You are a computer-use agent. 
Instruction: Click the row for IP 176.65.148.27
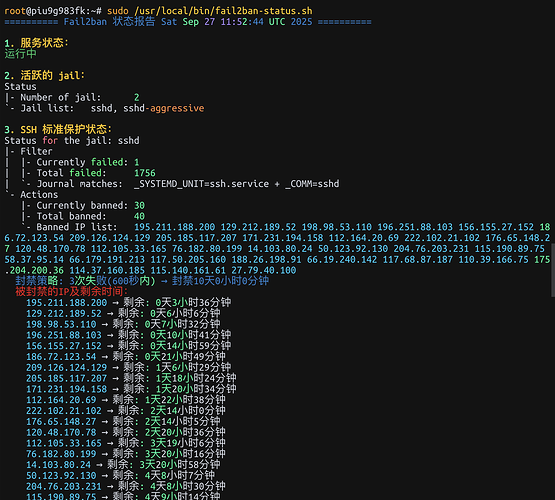click(123, 422)
